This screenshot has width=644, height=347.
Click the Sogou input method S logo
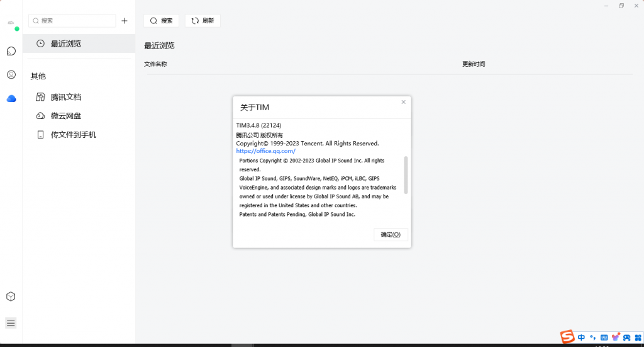[567, 337]
